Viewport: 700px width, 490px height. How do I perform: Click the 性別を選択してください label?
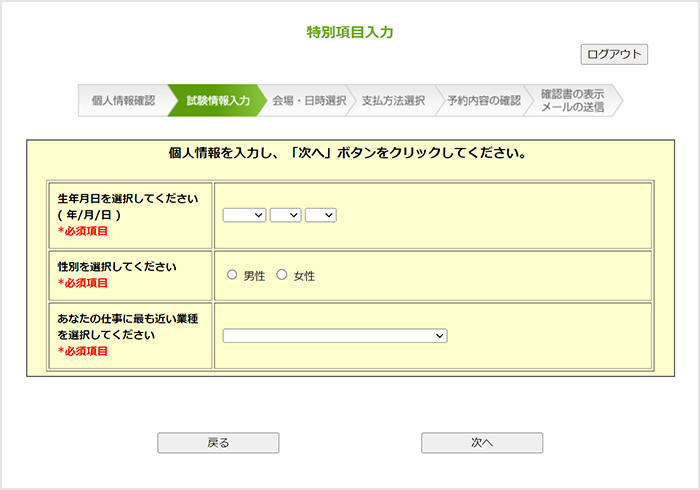point(117,267)
